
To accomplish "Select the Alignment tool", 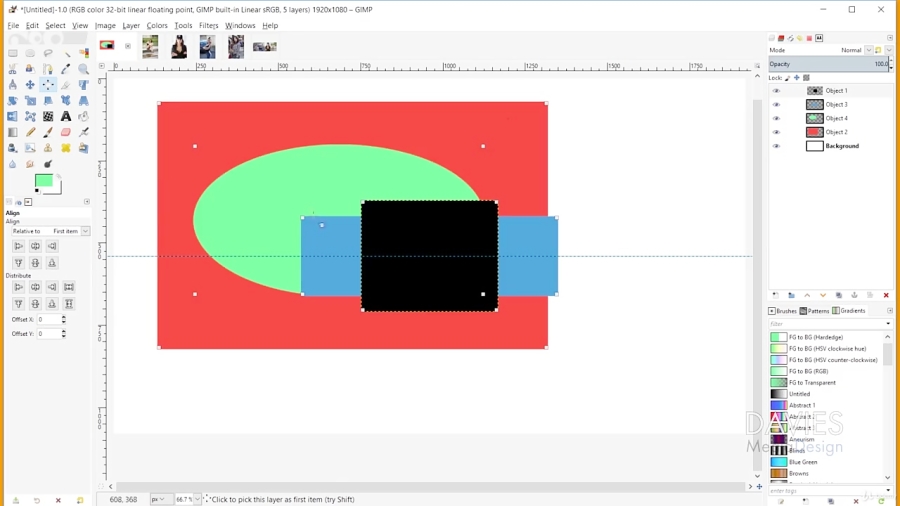I will pos(48,85).
